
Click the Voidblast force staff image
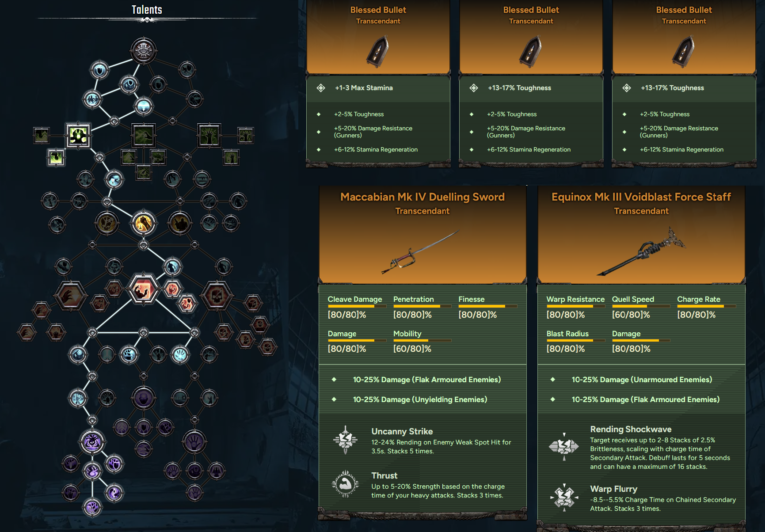coord(641,252)
